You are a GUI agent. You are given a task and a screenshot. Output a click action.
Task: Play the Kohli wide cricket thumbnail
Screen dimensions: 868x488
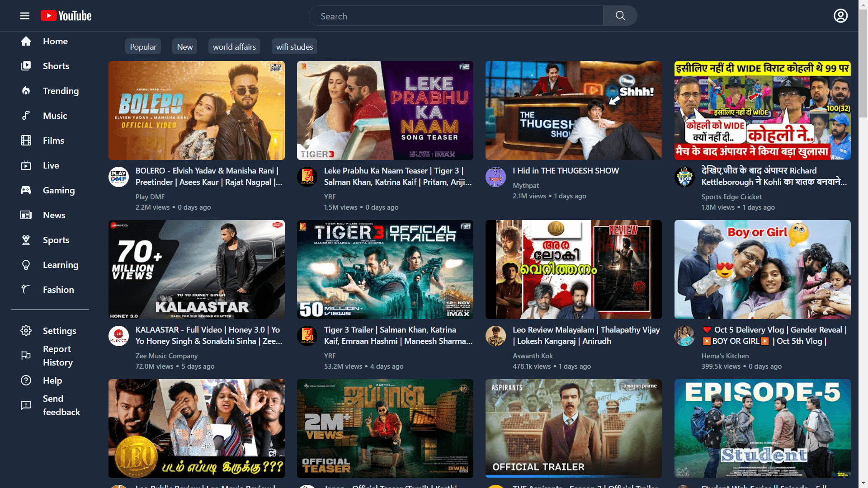(763, 110)
